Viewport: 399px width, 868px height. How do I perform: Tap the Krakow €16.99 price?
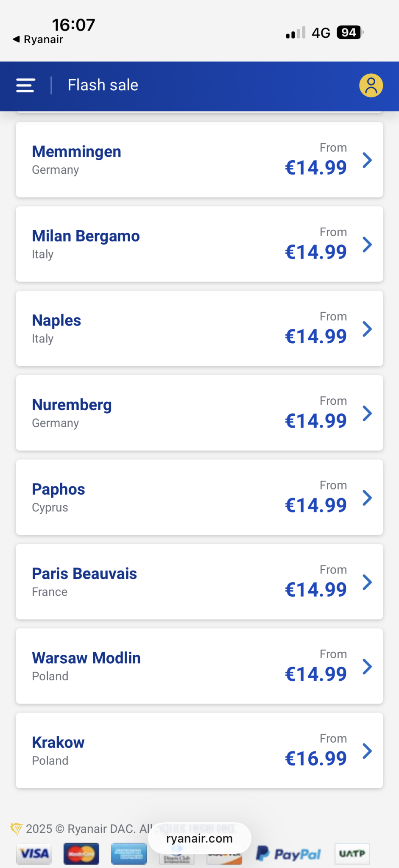(315, 758)
